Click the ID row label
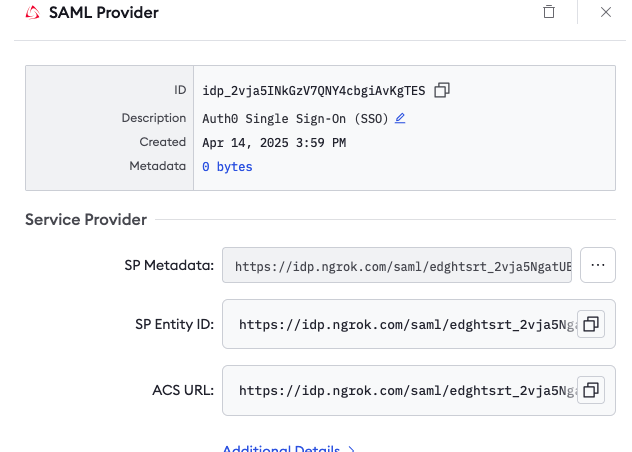This screenshot has height=452, width=632. tap(180, 90)
